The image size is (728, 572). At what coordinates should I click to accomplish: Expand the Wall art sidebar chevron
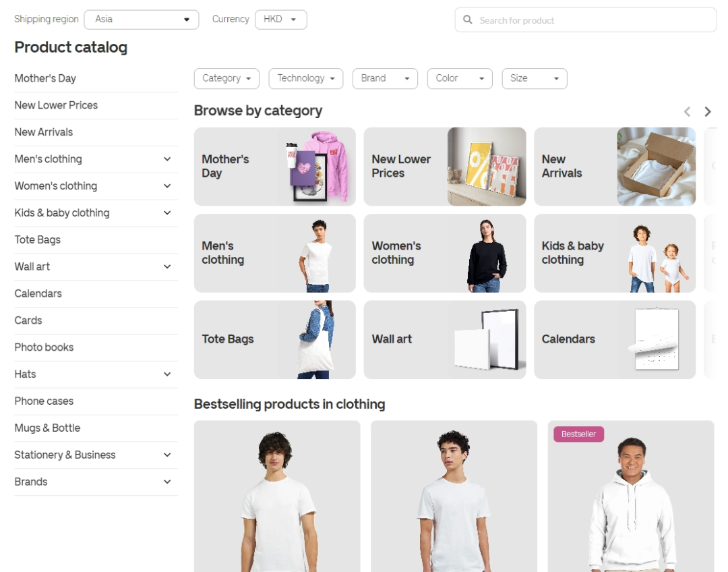pyautogui.click(x=167, y=267)
